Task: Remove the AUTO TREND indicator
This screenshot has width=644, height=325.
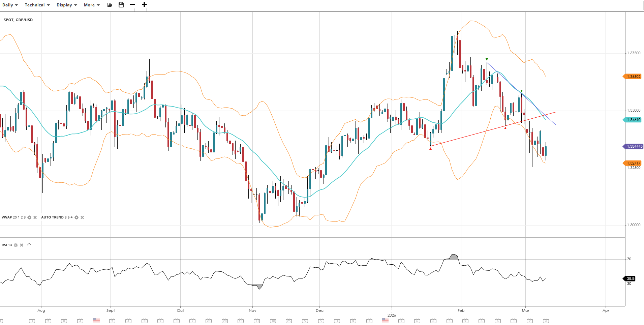Action: (x=82, y=217)
